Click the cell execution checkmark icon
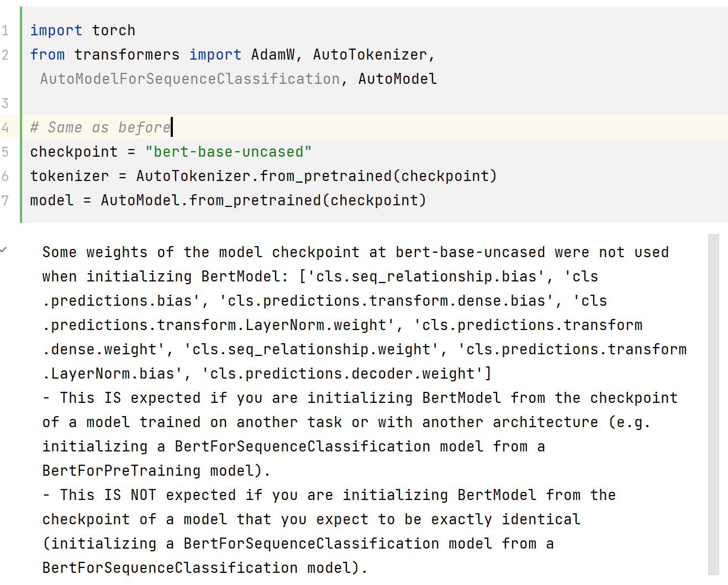This screenshot has height=585, width=728. pyautogui.click(x=3, y=250)
